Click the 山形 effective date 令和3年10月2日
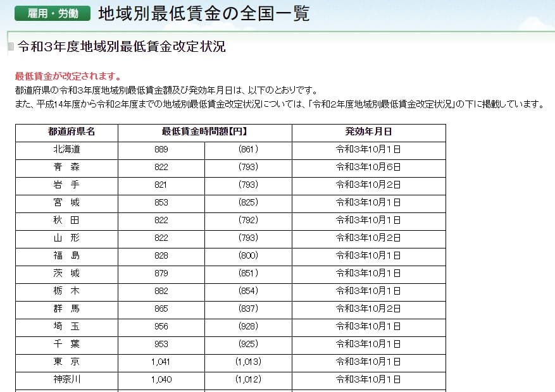 368,238
